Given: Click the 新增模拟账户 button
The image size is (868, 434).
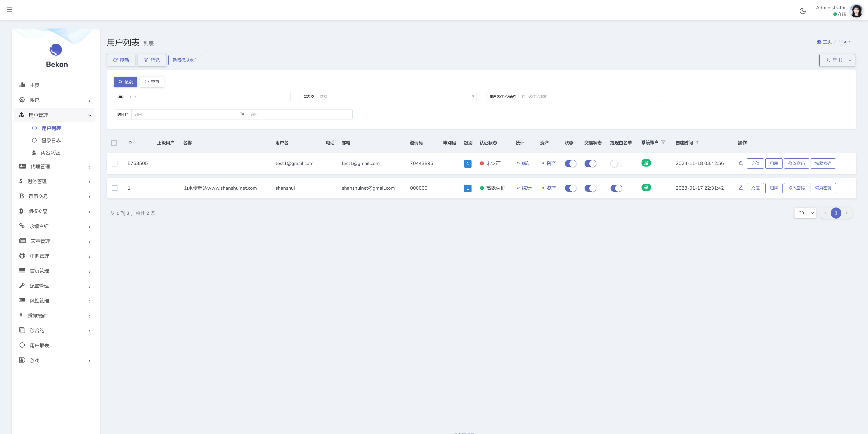Looking at the screenshot, I should 185,60.
